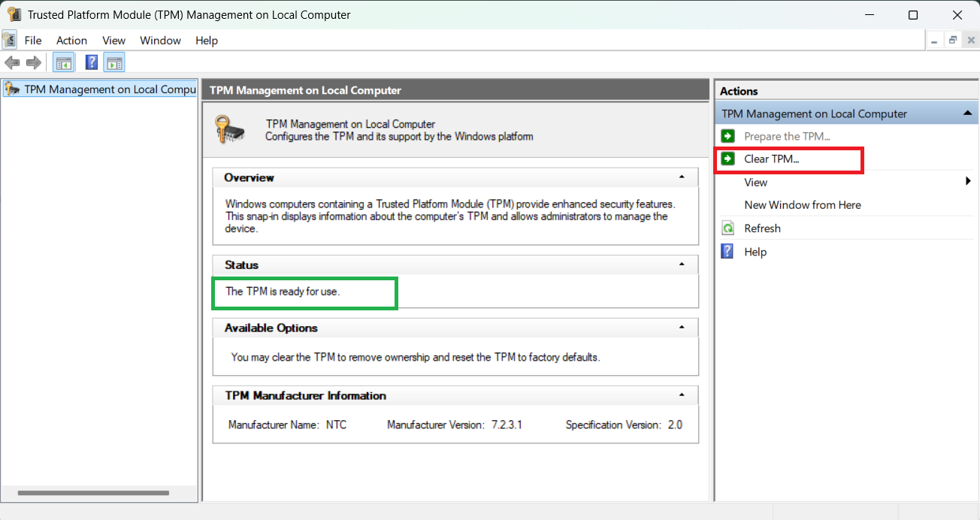Expand the View submenu arrow

coord(969,182)
